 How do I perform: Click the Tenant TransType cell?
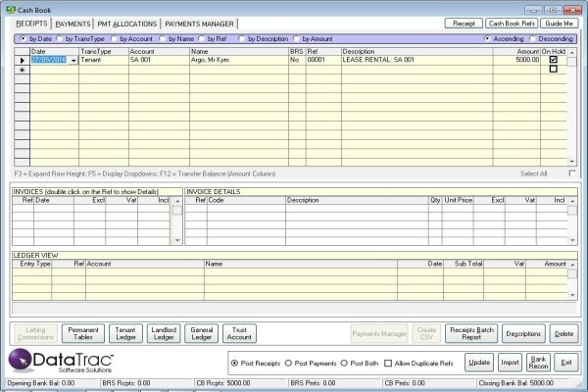pos(104,60)
